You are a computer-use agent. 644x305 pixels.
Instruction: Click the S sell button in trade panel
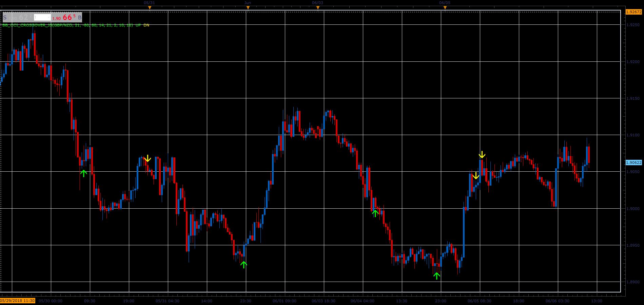pos(5,17)
